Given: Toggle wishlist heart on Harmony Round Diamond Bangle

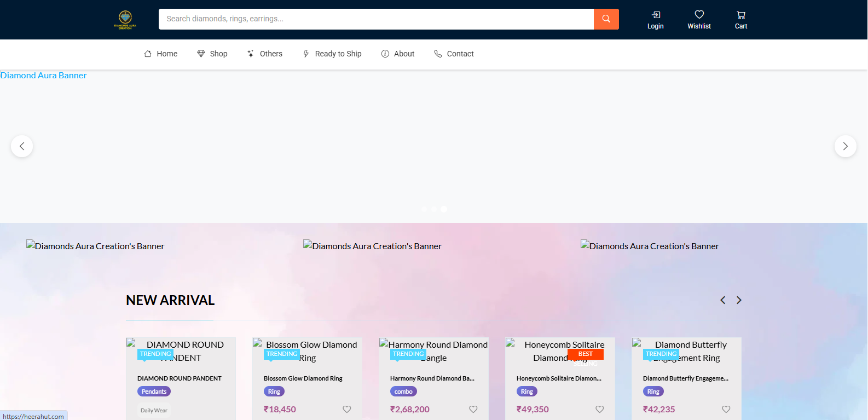Looking at the screenshot, I should point(473,409).
